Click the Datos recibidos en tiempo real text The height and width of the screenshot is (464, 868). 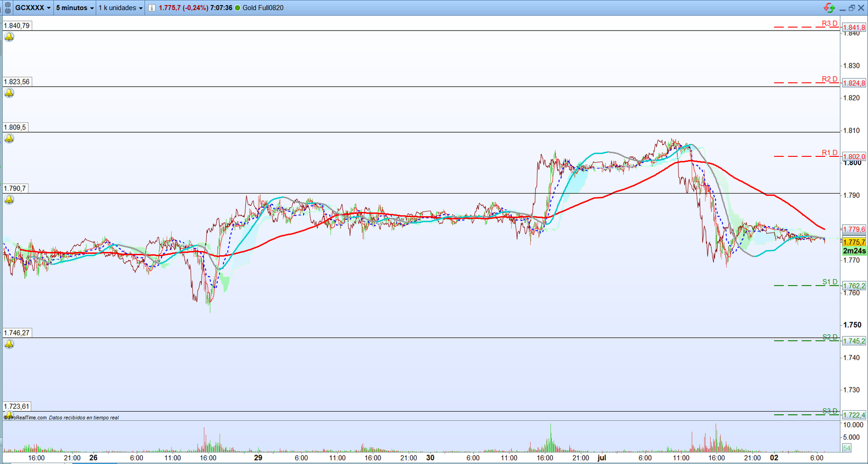(84, 418)
